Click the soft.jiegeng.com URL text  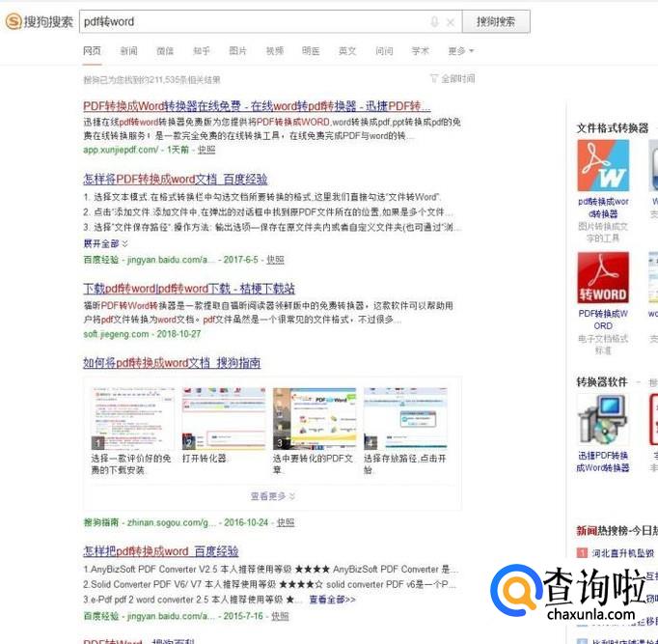pyautogui.click(x=116, y=334)
